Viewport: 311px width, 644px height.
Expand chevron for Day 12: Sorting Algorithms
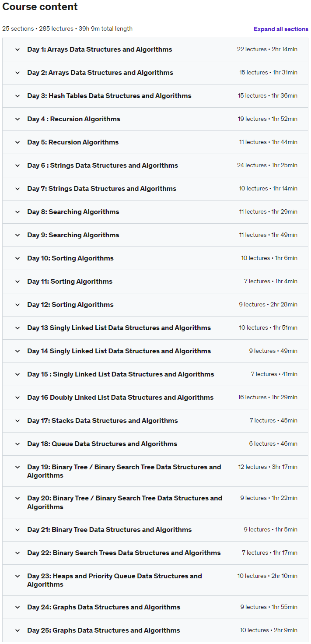(x=17, y=305)
